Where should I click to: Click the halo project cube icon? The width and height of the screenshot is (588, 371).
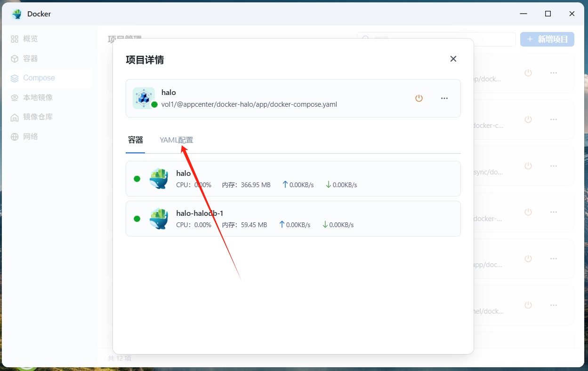coord(144,98)
